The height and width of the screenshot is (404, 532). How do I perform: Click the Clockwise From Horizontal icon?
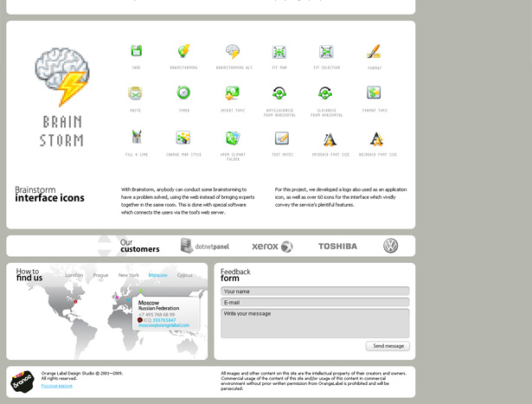pos(325,93)
